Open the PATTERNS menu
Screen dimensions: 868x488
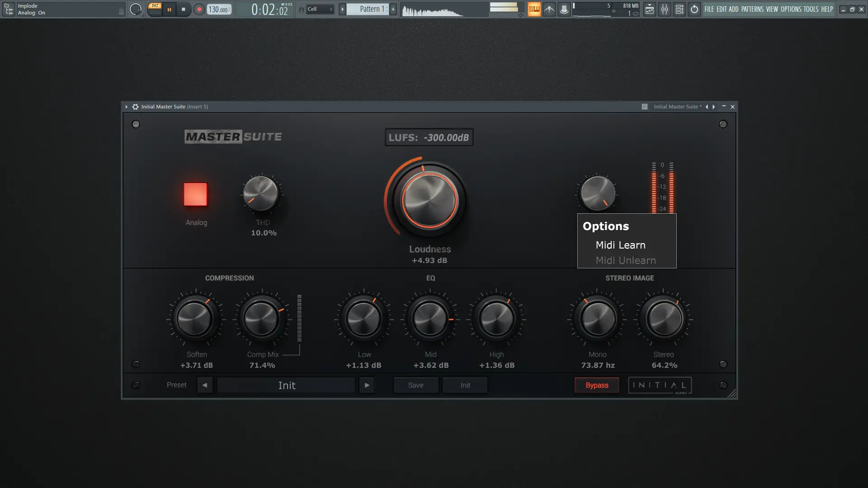click(x=752, y=9)
